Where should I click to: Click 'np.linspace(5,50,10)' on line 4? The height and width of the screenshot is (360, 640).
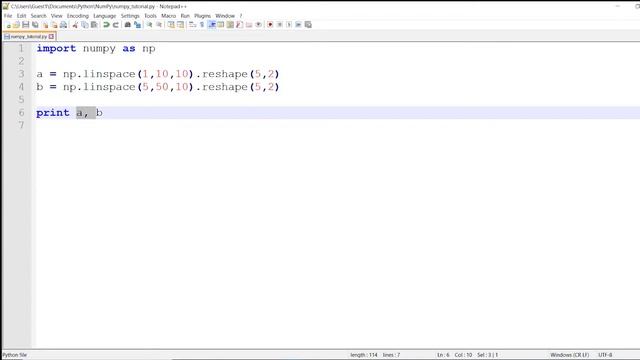tap(128, 87)
